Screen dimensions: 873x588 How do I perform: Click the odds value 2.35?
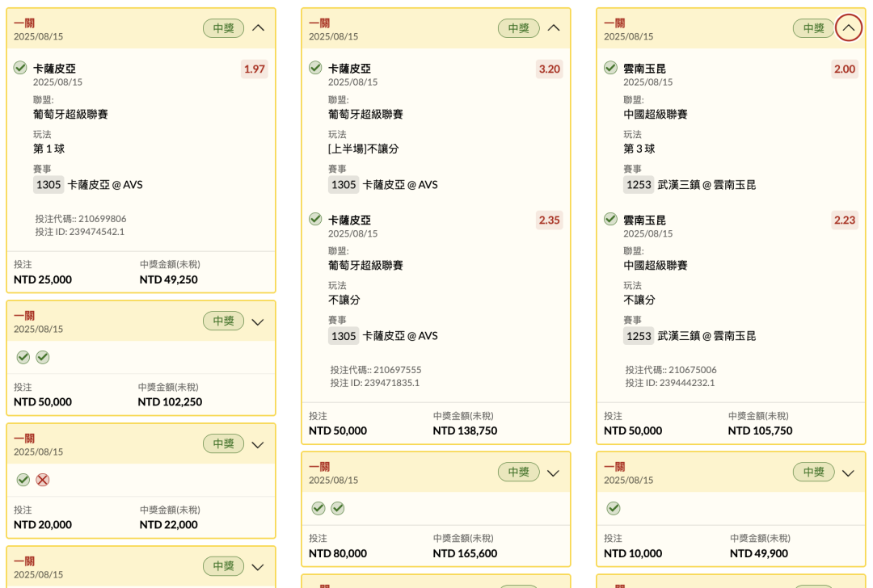pos(550,220)
